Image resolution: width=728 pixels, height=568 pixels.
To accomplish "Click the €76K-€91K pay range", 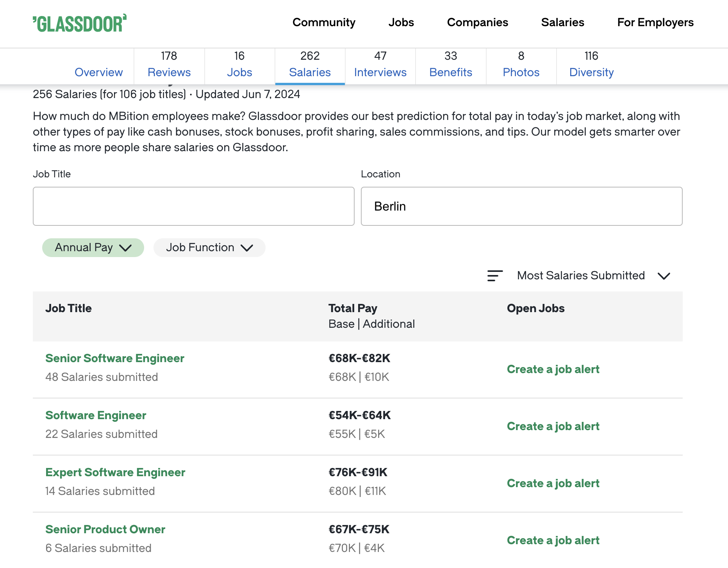I will point(358,472).
